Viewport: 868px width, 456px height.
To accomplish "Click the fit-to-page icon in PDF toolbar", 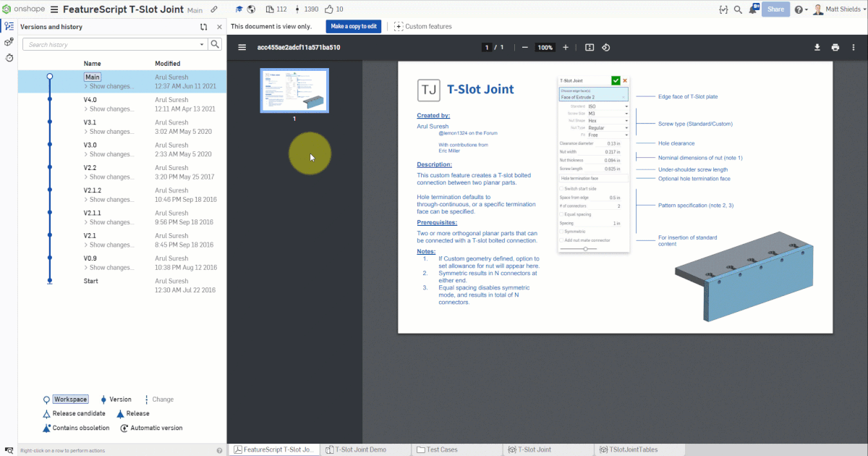I will tap(588, 46).
